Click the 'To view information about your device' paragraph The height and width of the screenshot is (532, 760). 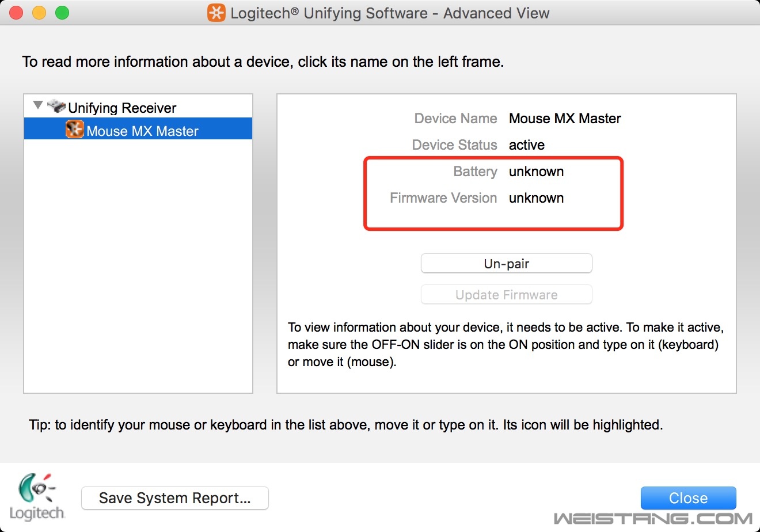tap(506, 344)
